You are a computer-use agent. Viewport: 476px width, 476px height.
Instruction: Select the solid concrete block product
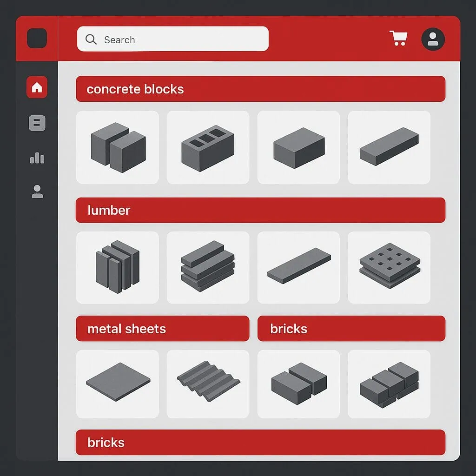coord(298,147)
